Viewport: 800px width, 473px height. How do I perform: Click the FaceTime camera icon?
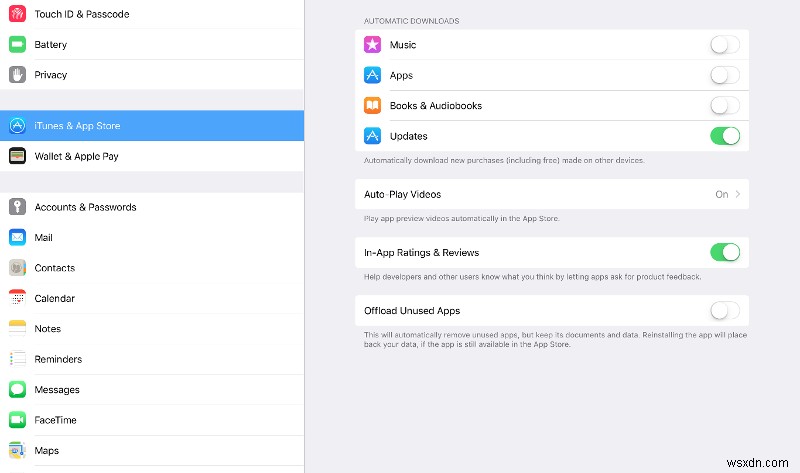(17, 420)
